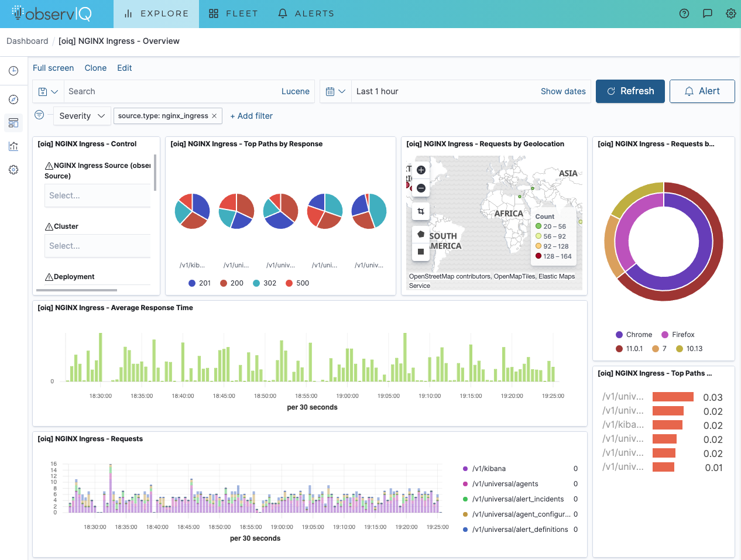Open the Severity dropdown
The height and width of the screenshot is (560, 741).
click(82, 116)
